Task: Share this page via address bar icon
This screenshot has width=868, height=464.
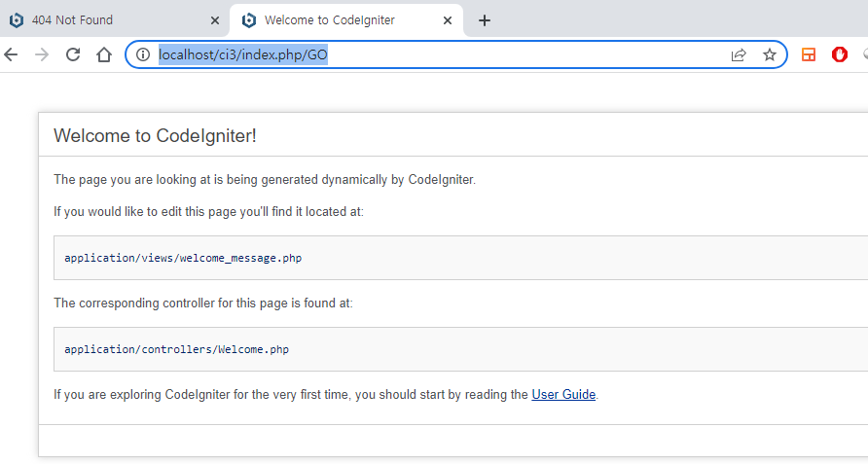Action: pos(739,54)
